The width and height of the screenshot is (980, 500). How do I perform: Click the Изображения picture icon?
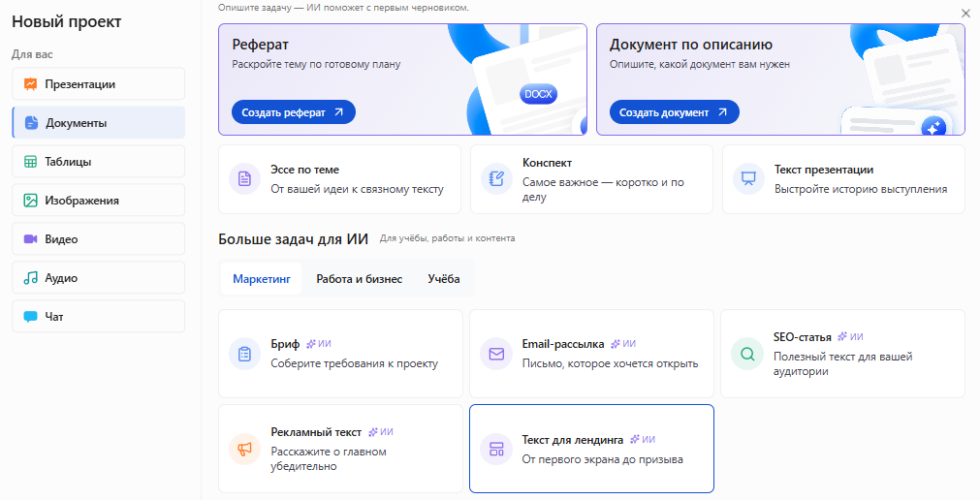pos(30,200)
